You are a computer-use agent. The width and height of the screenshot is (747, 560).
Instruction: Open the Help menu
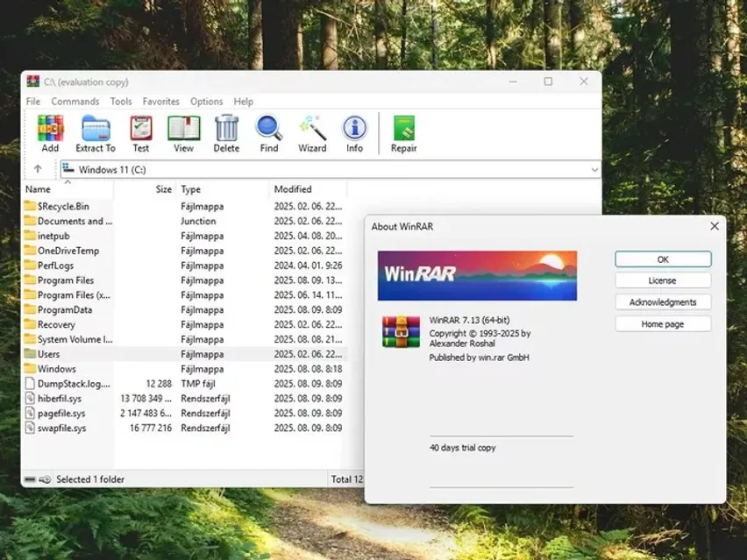(244, 102)
